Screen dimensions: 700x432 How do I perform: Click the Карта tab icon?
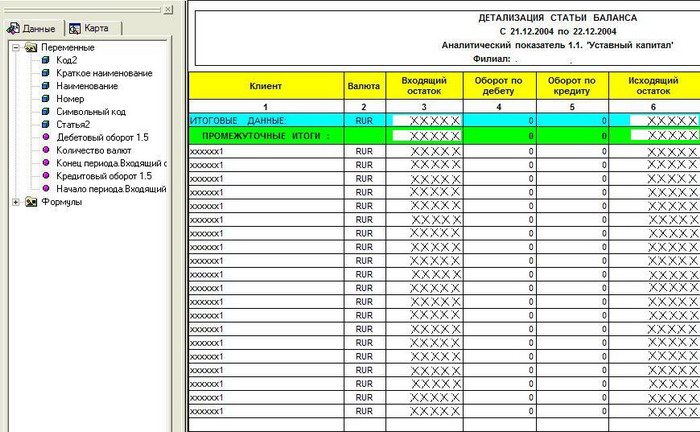pos(75,29)
